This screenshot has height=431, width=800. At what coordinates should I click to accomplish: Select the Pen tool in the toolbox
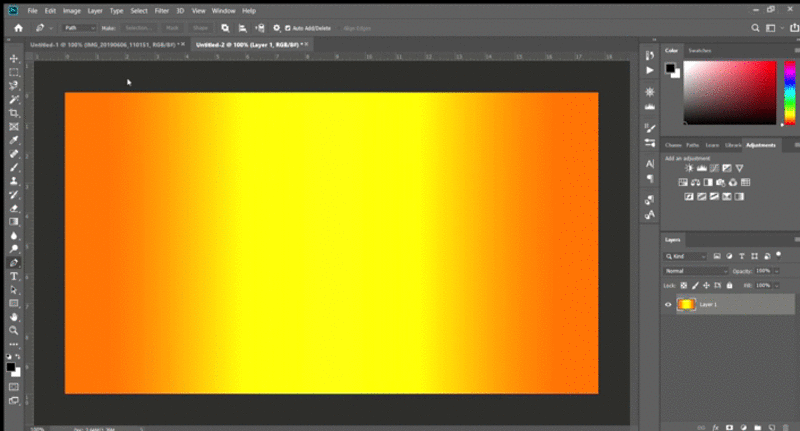point(14,263)
